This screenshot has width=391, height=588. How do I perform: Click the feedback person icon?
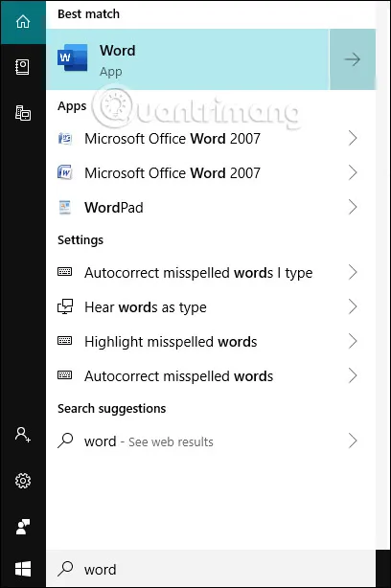click(x=23, y=527)
